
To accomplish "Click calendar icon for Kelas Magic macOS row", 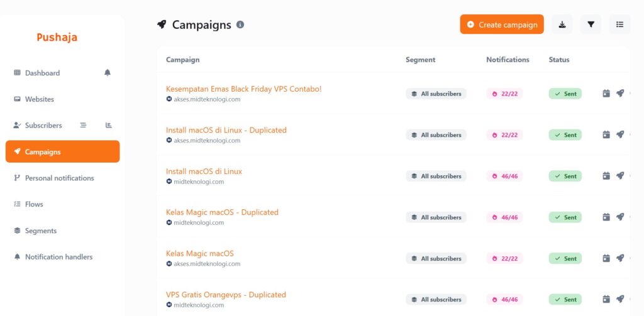I will click(x=606, y=258).
